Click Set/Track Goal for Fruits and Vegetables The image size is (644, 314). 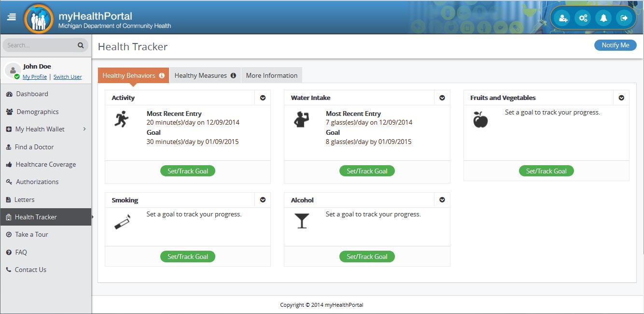point(546,171)
